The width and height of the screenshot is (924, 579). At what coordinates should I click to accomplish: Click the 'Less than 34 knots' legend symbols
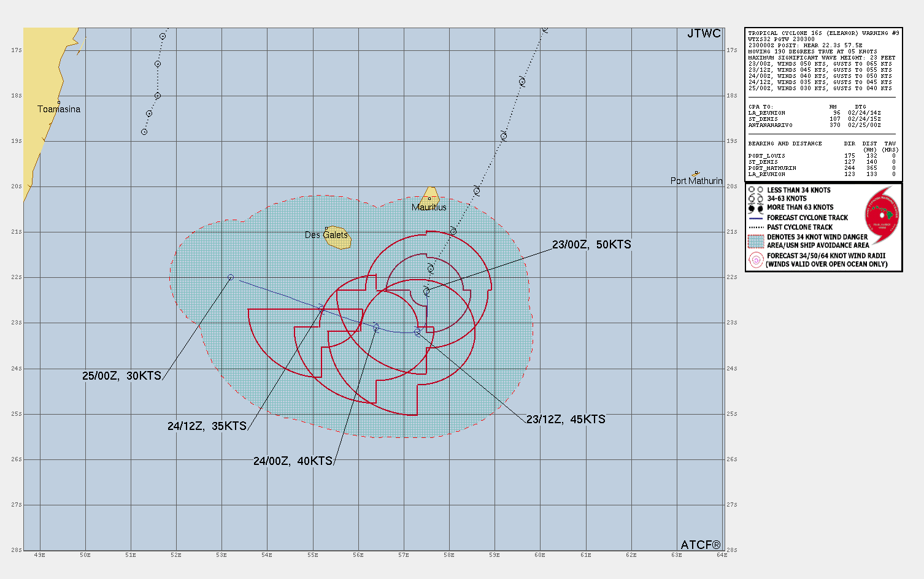(756, 190)
